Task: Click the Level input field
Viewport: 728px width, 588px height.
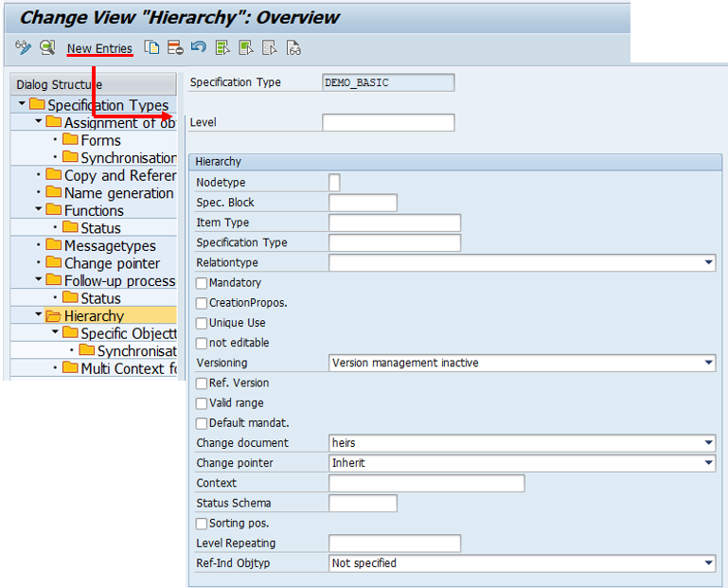Action: click(388, 123)
